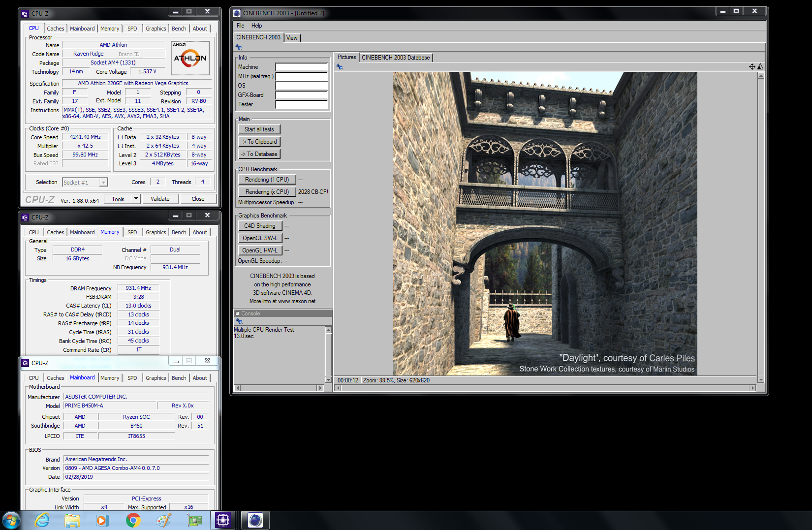
Task: Click the Core Speed value 4241.40 MHz
Action: pyautogui.click(x=85, y=137)
